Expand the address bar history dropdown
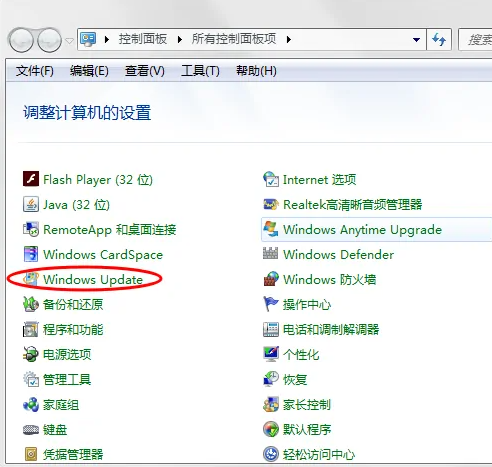This screenshot has width=492, height=467. pos(416,40)
